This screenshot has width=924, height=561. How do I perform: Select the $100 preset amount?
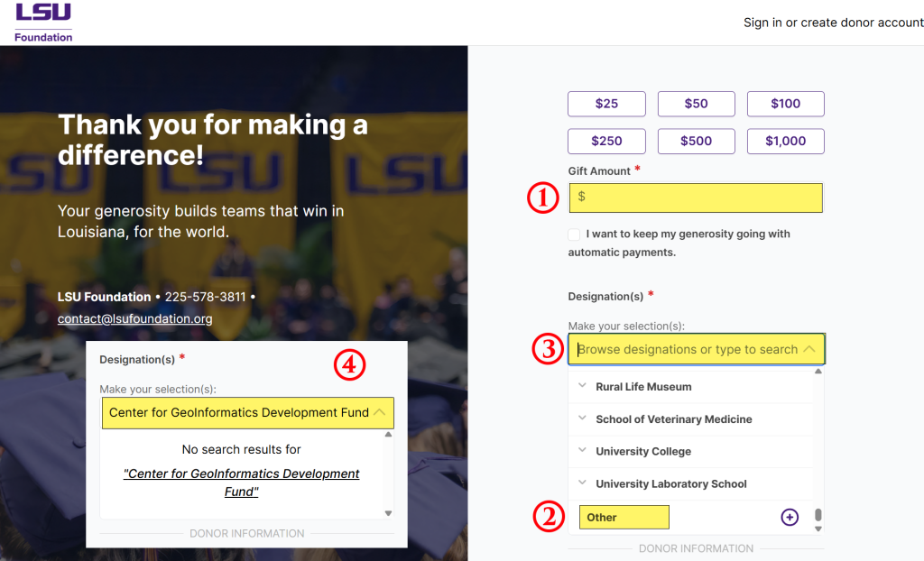pyautogui.click(x=785, y=104)
